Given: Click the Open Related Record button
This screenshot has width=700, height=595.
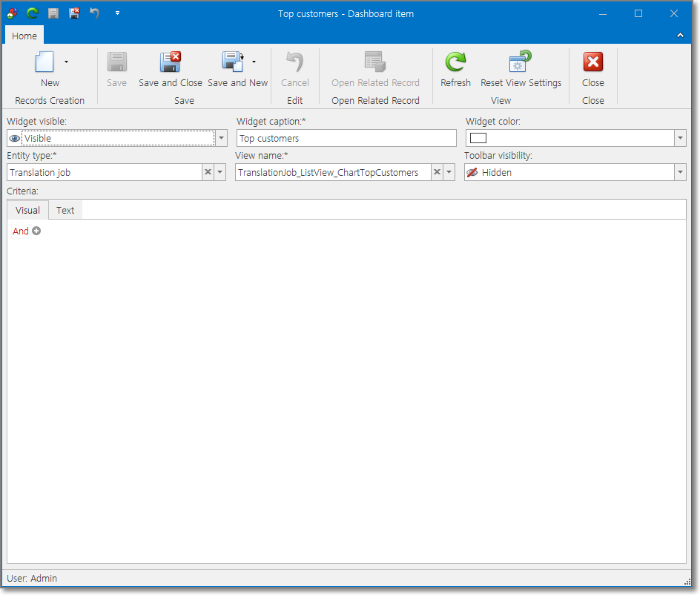Looking at the screenshot, I should [375, 70].
